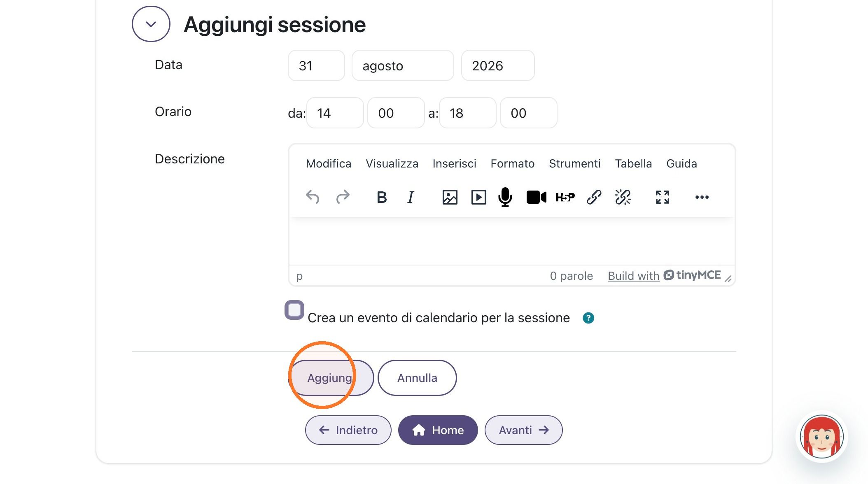
Task: Switch the editor to fullscreen
Action: point(662,197)
